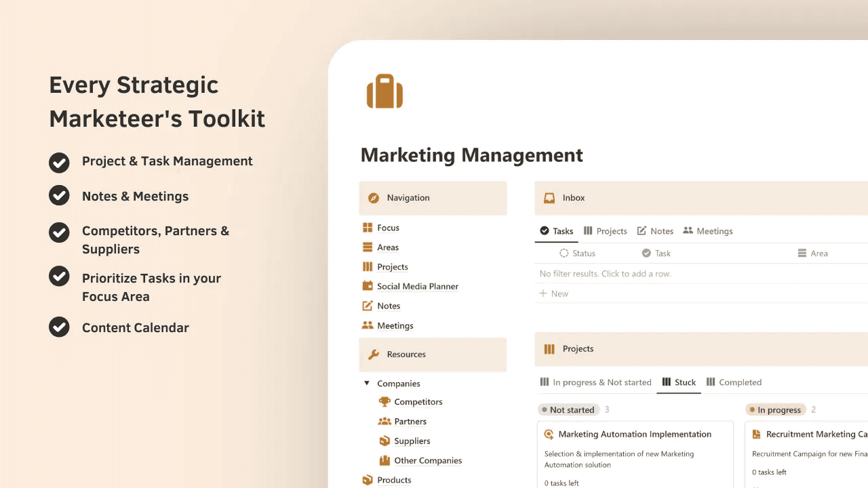Click the Areas stack icon in sidebar
The image size is (868, 488).
pyautogui.click(x=368, y=247)
